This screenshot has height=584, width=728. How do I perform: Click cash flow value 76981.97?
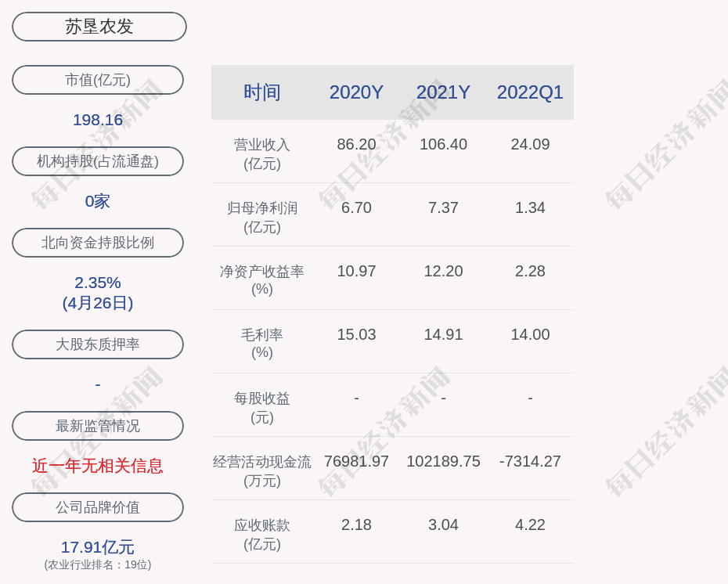(x=356, y=461)
